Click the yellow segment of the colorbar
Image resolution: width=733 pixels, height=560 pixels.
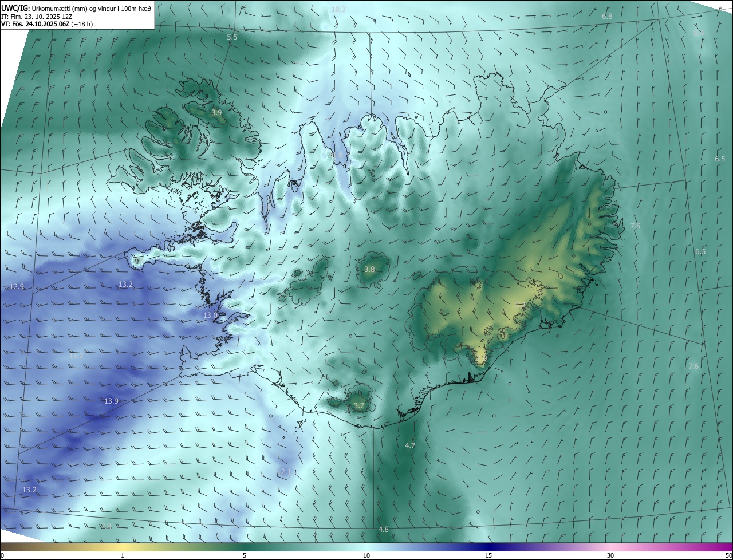[x=123, y=547]
